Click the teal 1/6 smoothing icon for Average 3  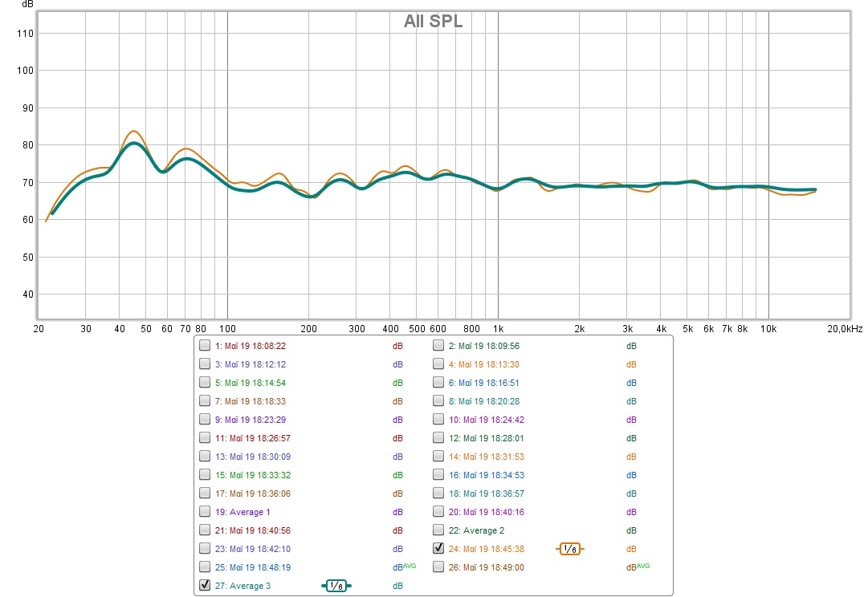(336, 586)
